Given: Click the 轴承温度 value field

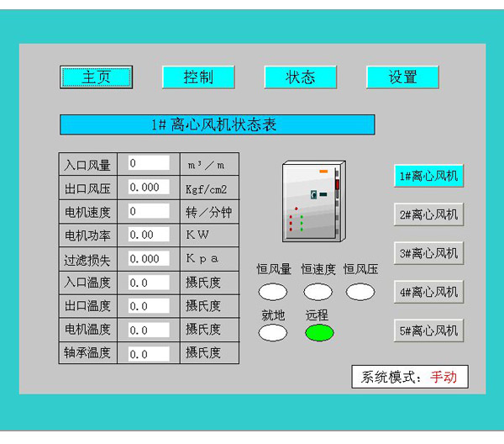Looking at the screenshot, I should point(149,354).
